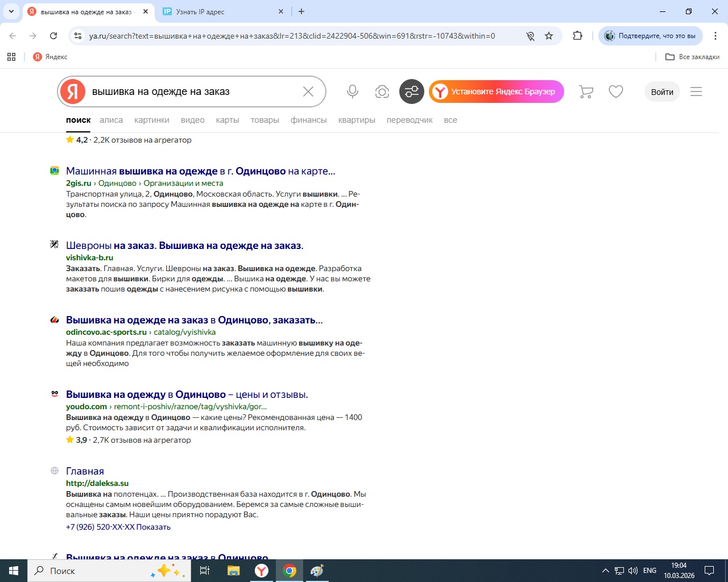Open favorites heart icon
Screen dimensions: 728x582
coord(616,92)
